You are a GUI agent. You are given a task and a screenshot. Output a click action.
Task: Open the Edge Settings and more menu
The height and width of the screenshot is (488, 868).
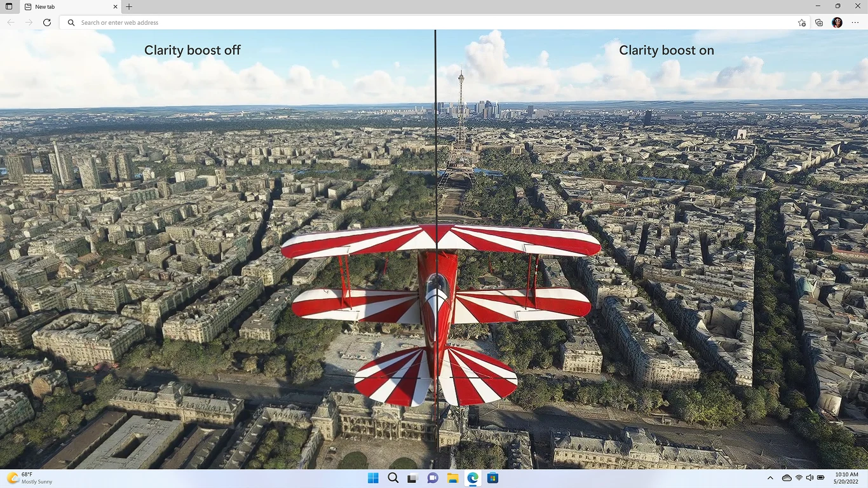tap(855, 22)
